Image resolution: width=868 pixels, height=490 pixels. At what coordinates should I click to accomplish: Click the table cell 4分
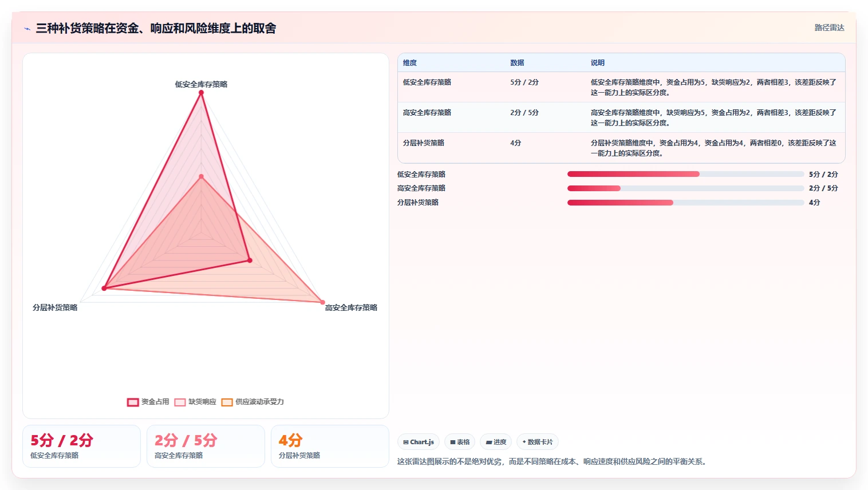(x=516, y=143)
